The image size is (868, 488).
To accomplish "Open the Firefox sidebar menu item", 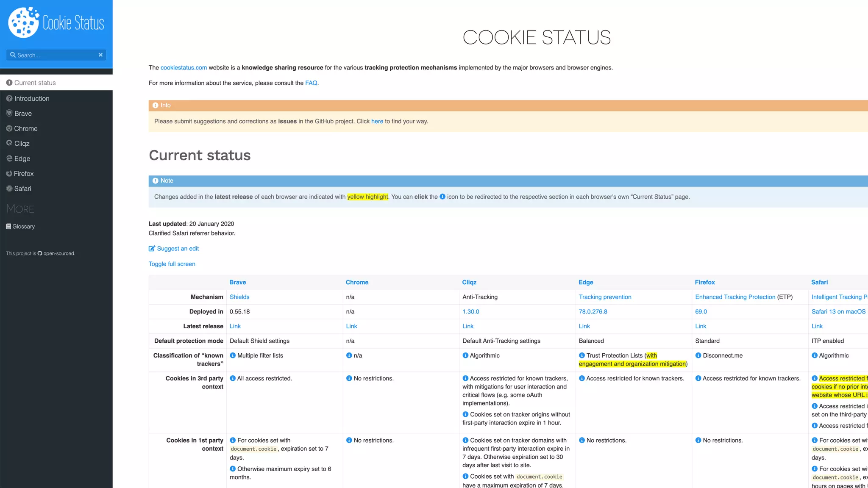I will coord(24,174).
